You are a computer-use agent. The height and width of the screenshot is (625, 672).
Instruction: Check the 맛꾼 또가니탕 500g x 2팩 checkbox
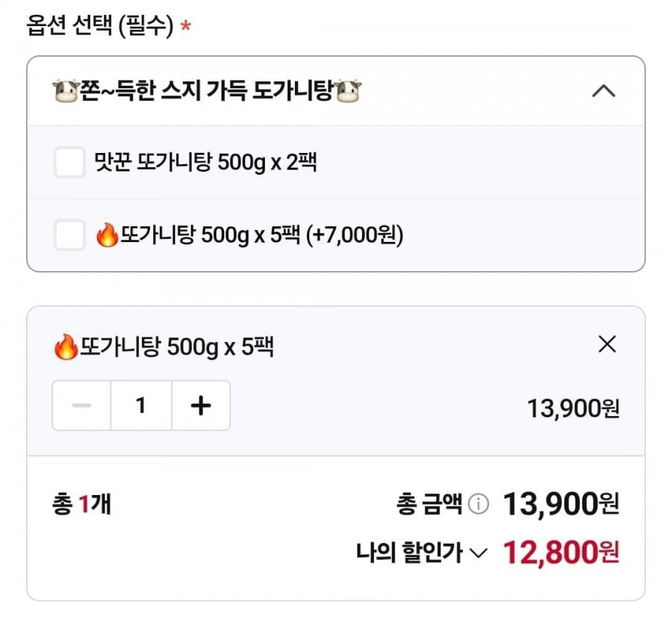point(69,162)
